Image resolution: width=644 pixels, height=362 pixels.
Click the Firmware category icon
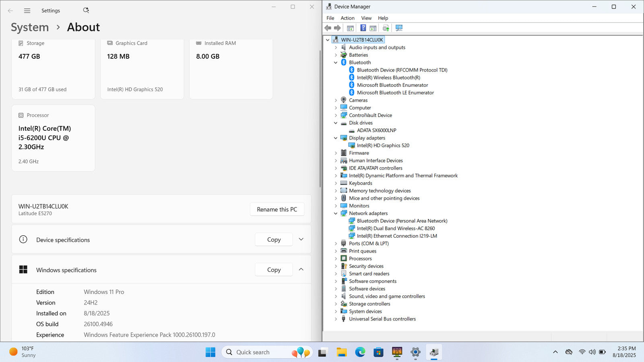(344, 153)
